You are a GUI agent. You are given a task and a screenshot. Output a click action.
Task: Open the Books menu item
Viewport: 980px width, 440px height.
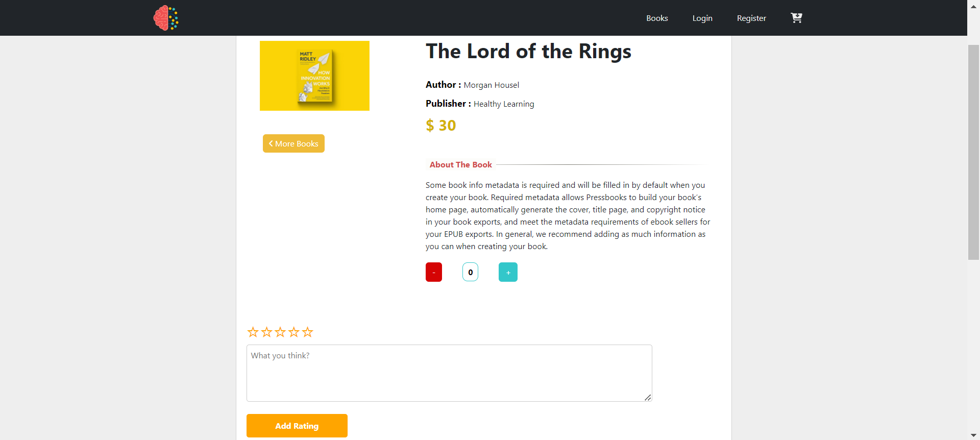click(657, 18)
